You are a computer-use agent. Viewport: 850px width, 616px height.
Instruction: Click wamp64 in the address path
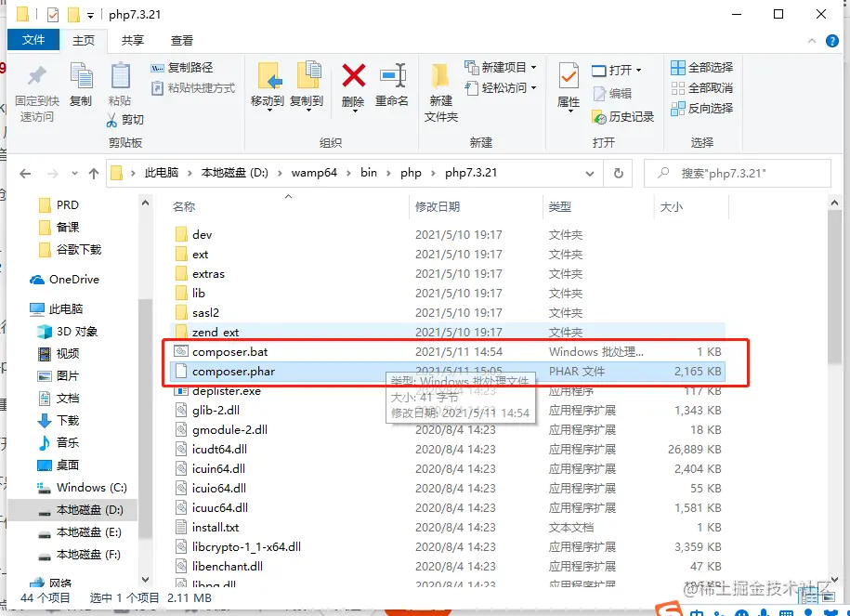tap(314, 173)
